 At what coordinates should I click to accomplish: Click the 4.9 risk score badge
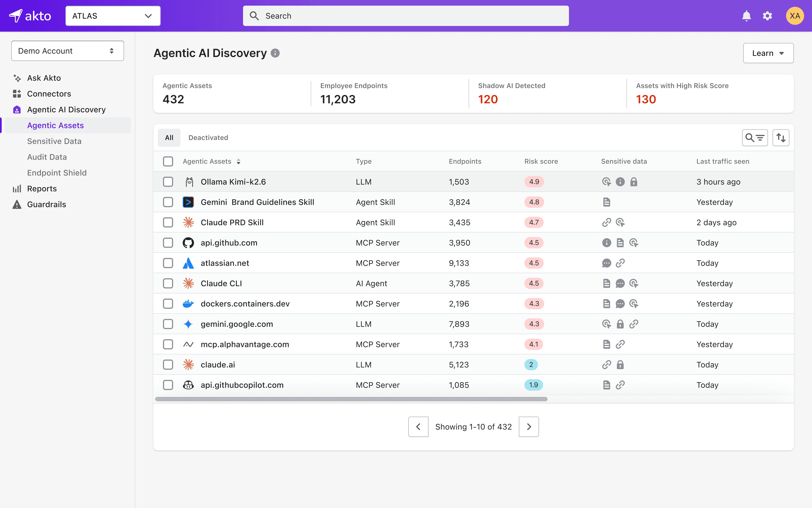coord(534,182)
